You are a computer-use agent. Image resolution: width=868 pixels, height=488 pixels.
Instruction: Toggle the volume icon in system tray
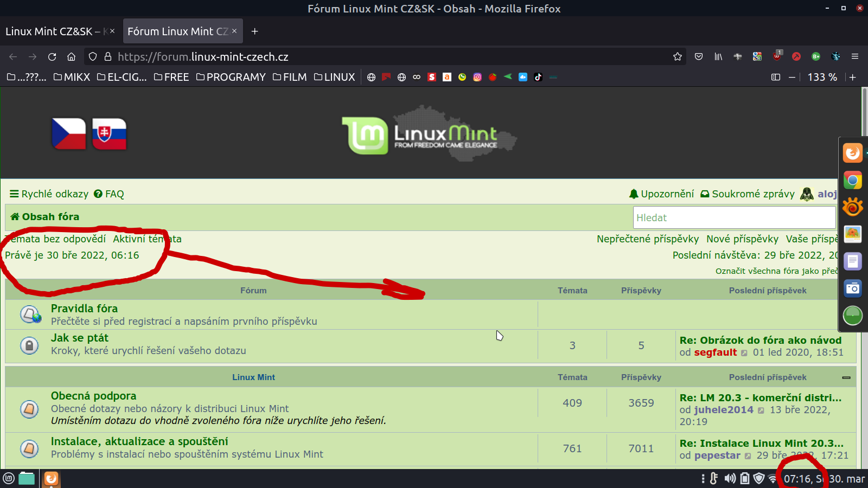click(x=730, y=478)
